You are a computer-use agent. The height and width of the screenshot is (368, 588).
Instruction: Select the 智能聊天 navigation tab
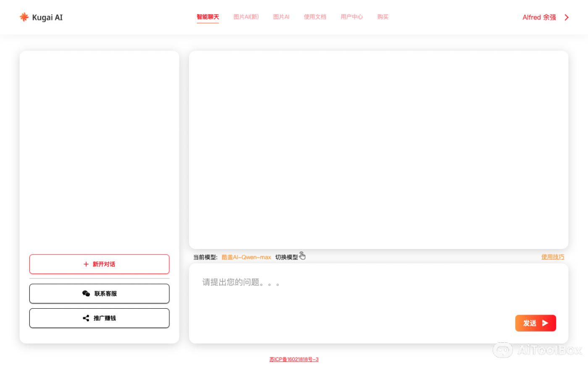click(x=207, y=17)
